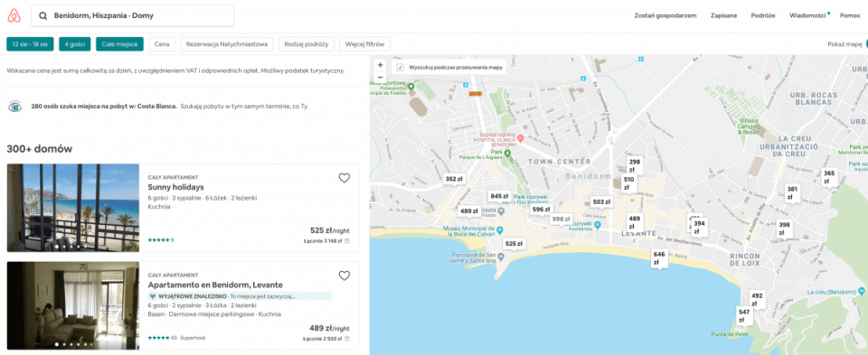View the Apartamento en Benidorm living room photo

pos(73,305)
